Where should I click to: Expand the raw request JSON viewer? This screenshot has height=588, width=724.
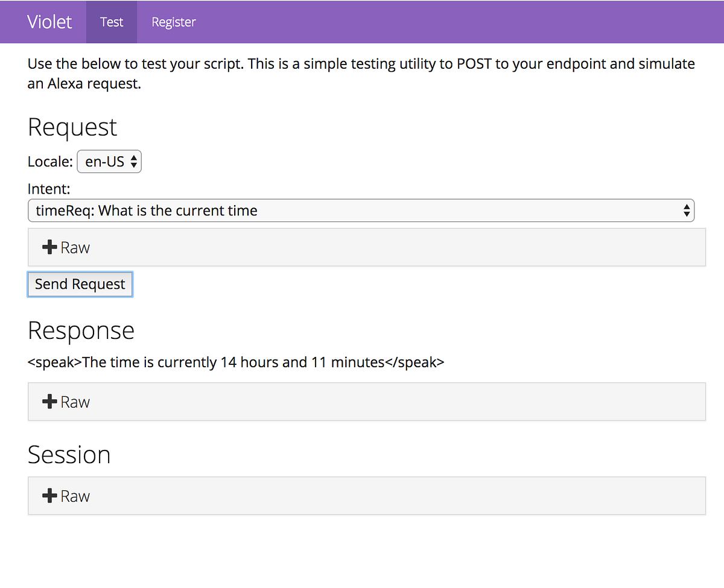(66, 247)
